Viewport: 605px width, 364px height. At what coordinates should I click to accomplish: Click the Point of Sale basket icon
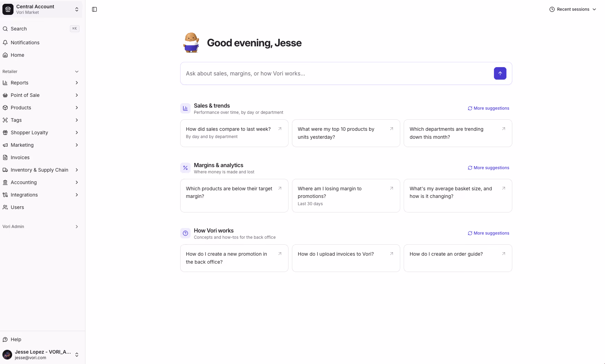pyautogui.click(x=5, y=95)
